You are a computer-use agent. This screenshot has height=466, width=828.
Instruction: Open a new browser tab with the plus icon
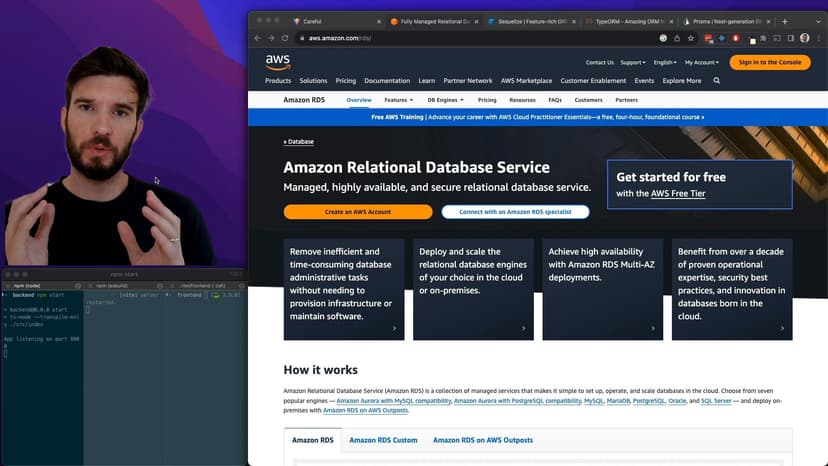tap(784, 21)
